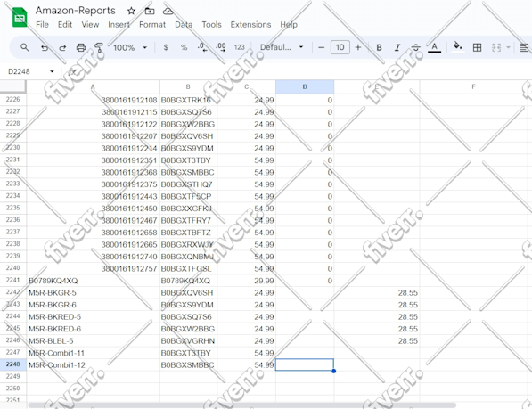The image size is (532, 409).
Task: Open the Data menu
Action: pos(184,24)
